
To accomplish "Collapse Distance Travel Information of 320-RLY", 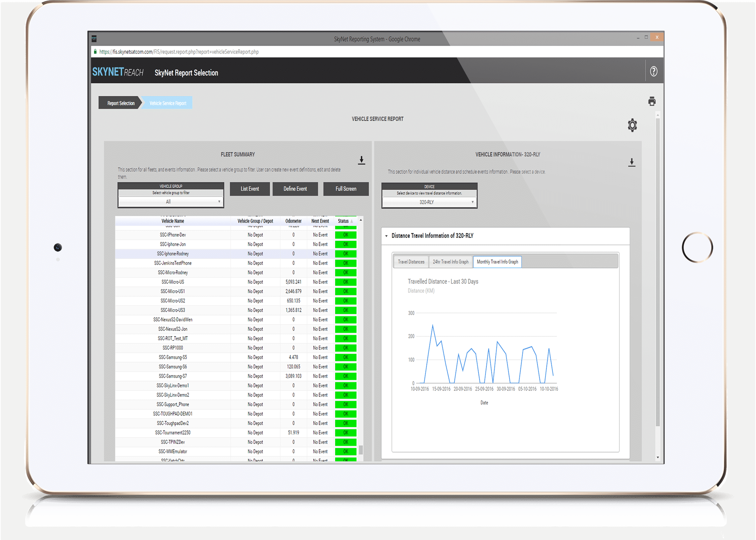I will tap(386, 236).
